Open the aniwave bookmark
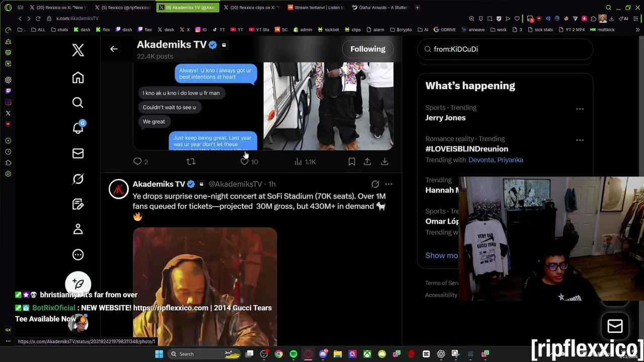644x362 pixels. (473, 30)
